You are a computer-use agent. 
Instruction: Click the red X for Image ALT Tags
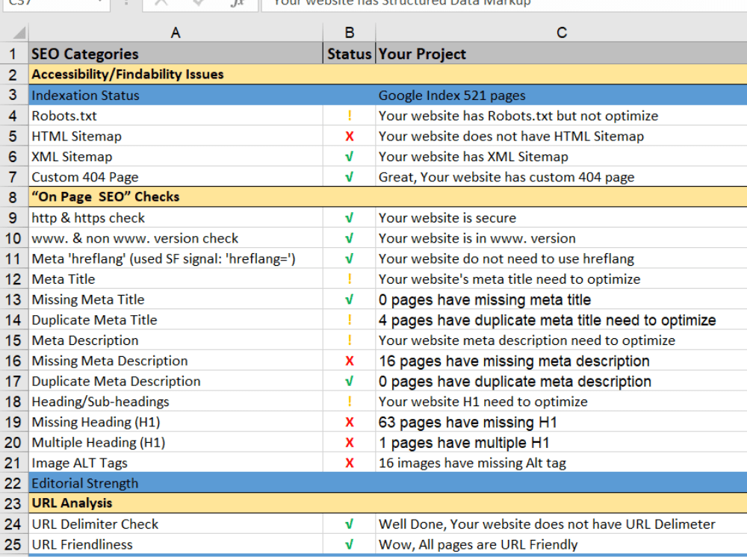(349, 463)
